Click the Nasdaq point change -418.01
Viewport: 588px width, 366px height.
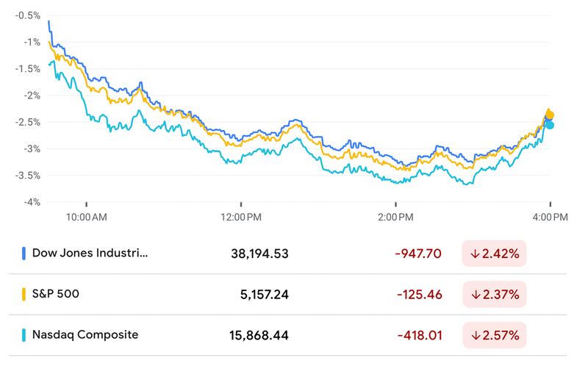click(419, 336)
